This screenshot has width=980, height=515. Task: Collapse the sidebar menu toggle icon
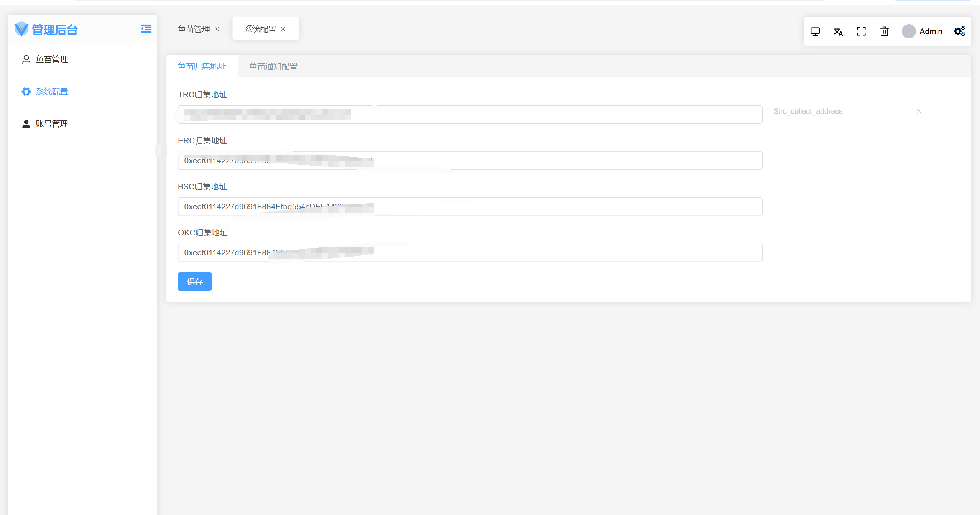tap(146, 29)
